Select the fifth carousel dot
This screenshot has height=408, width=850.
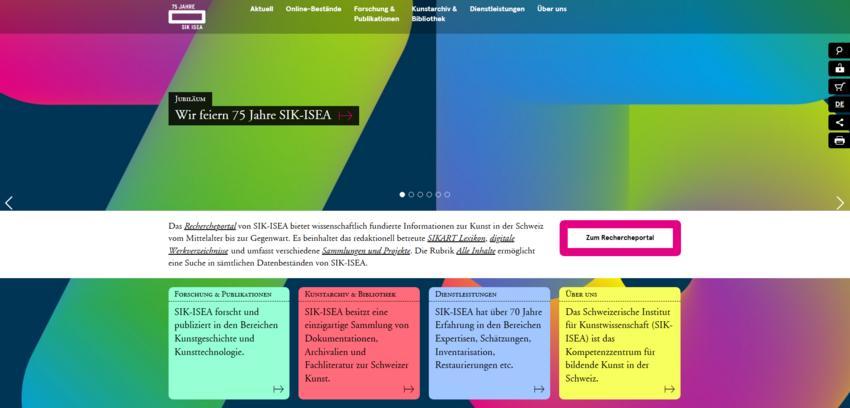[438, 195]
